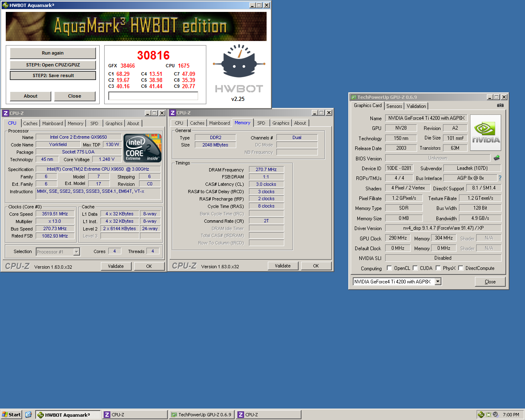Open Caches tab in CPU-Z processor window
This screenshot has width=525, height=420.
click(30, 123)
